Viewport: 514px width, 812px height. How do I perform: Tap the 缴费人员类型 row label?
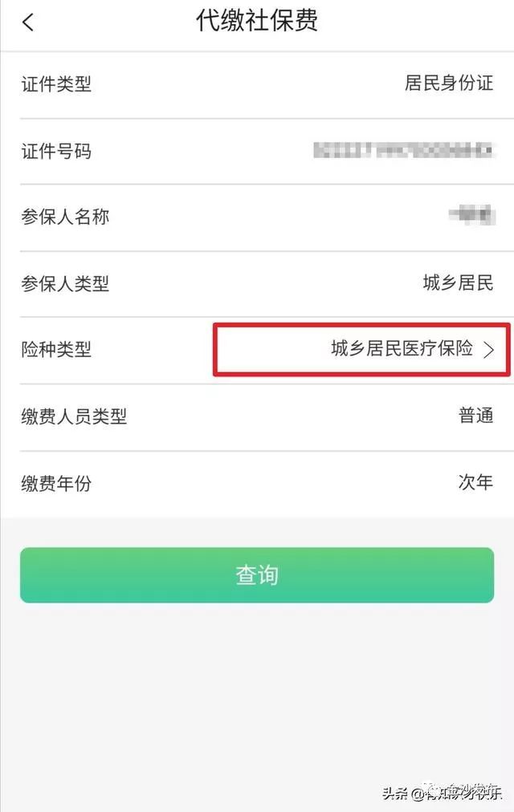(x=74, y=416)
